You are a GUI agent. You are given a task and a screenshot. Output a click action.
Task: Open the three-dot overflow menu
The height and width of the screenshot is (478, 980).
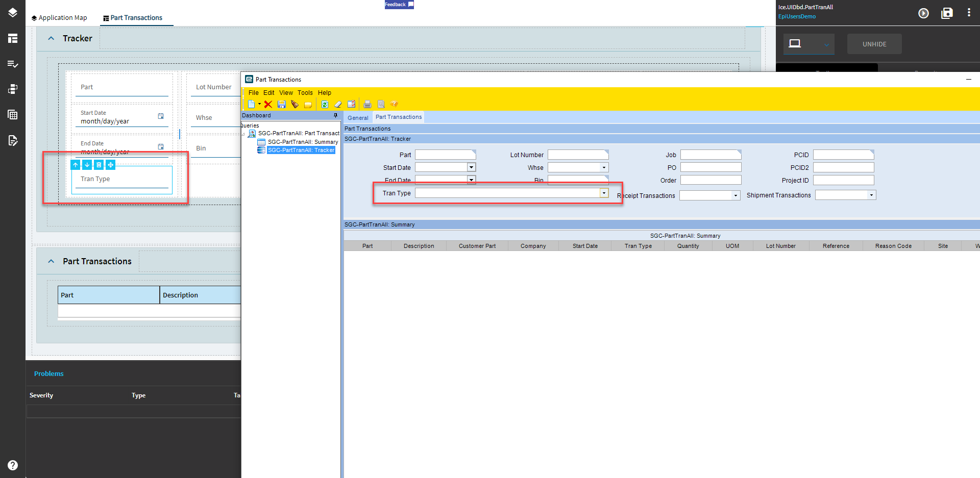[x=969, y=13]
